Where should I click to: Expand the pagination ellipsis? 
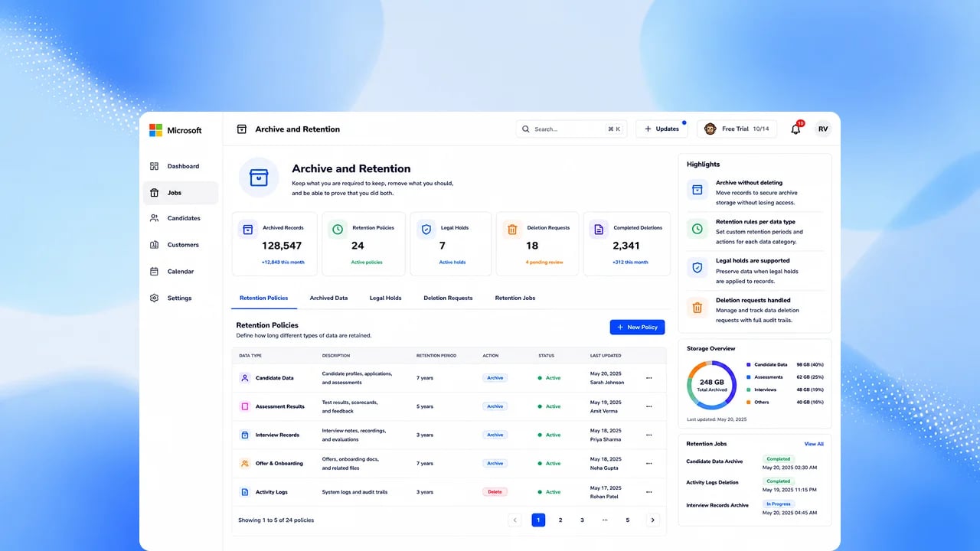point(605,520)
